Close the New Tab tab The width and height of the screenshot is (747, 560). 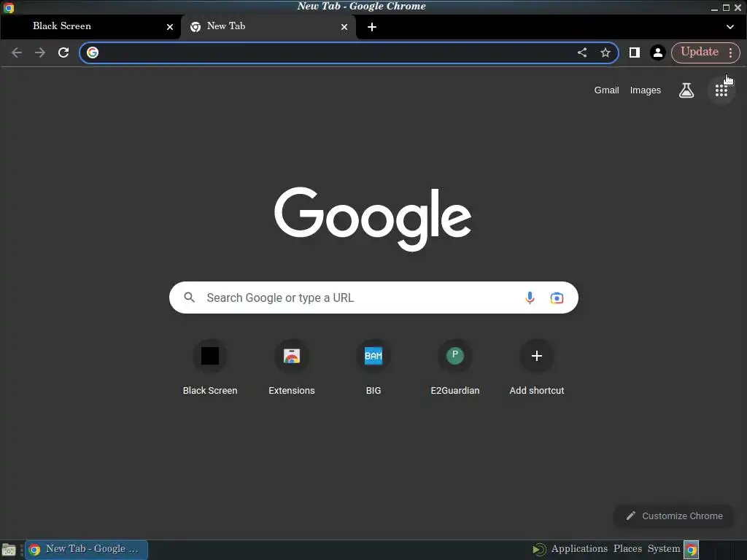(x=344, y=27)
